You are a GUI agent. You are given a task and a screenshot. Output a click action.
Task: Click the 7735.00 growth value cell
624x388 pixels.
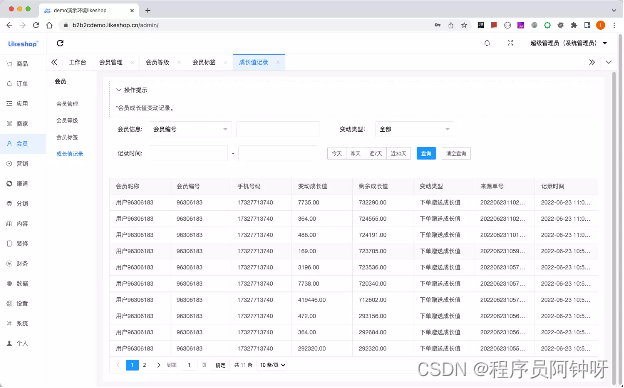click(x=308, y=203)
